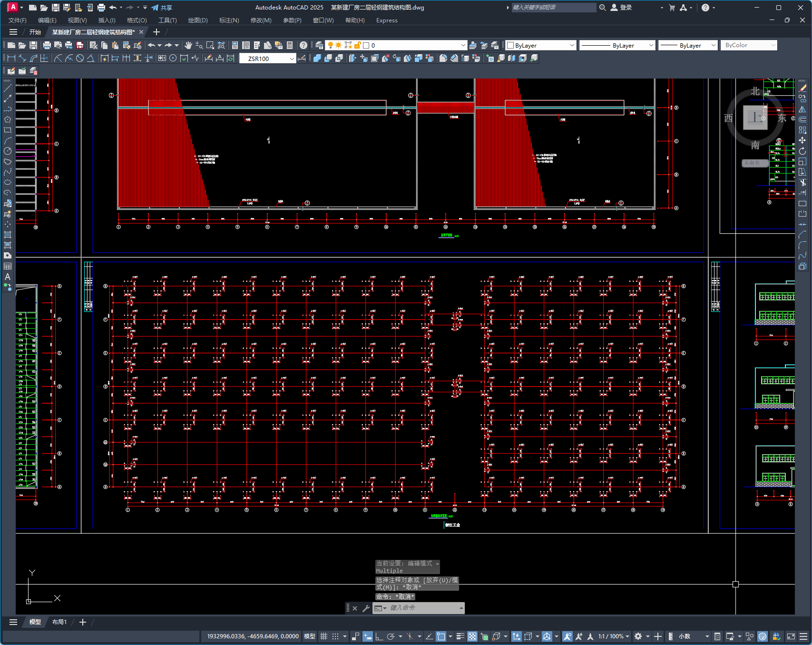This screenshot has height=645, width=812.
Task: Click the 共享 share button
Action: 162,8
